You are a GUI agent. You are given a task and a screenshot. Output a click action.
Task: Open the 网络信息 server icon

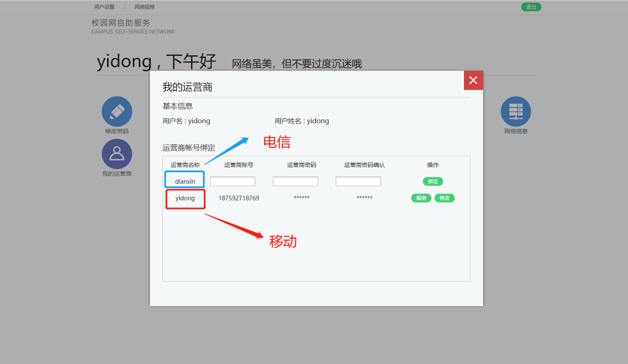pos(516,112)
